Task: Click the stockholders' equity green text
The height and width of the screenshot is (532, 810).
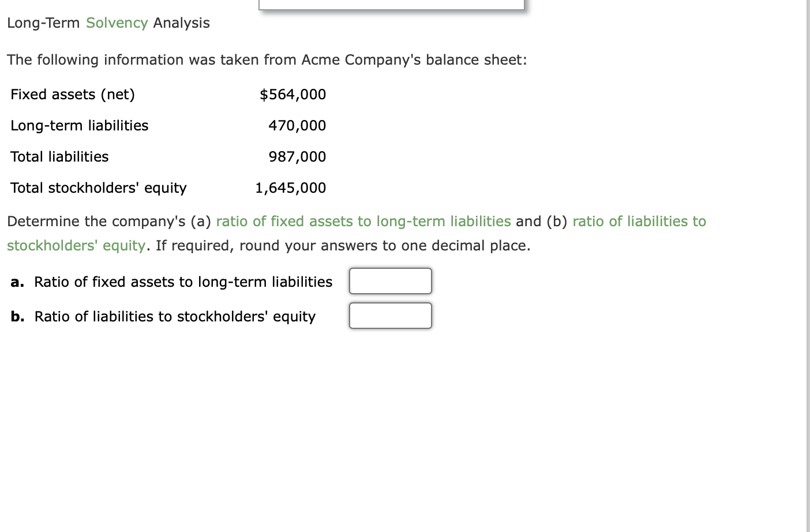Action: click(76, 245)
